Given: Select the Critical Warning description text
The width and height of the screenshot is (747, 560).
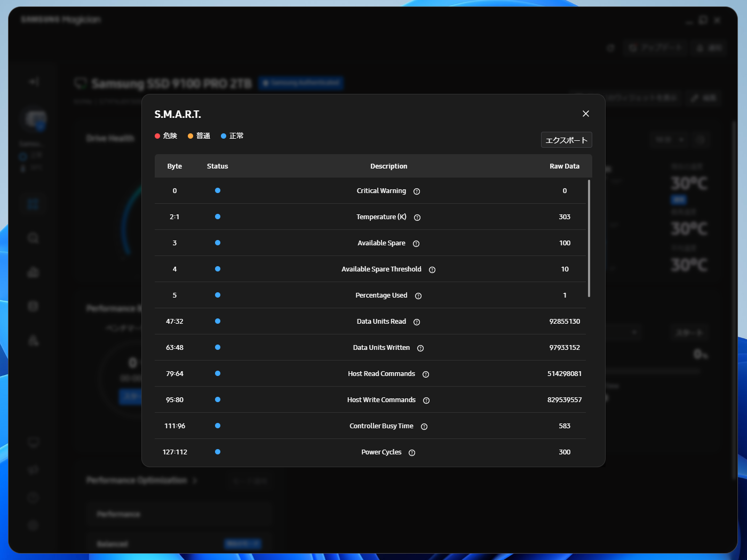Looking at the screenshot, I should 382,191.
